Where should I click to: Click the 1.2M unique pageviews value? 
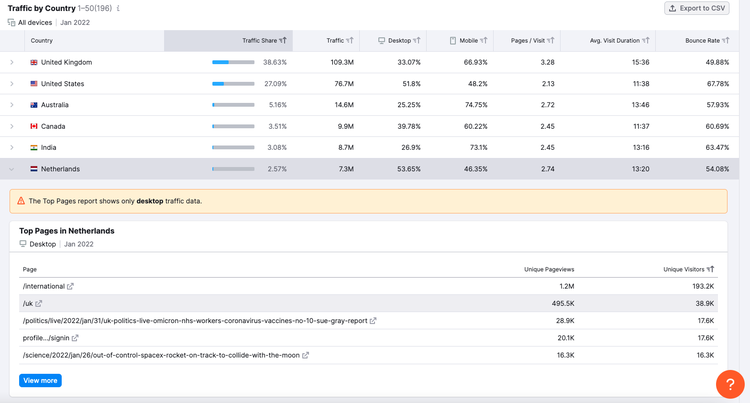tap(567, 286)
